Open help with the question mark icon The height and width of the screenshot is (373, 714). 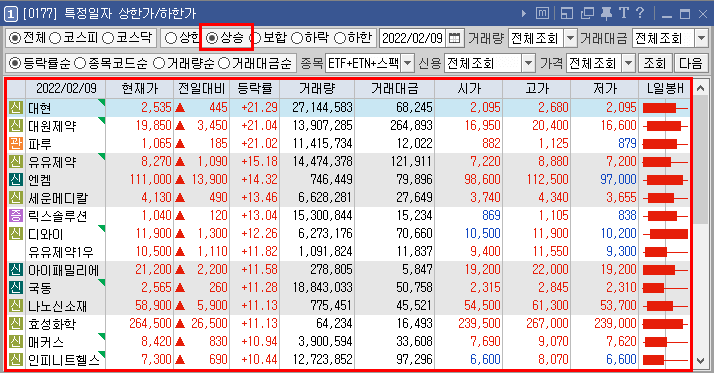pyautogui.click(x=640, y=13)
